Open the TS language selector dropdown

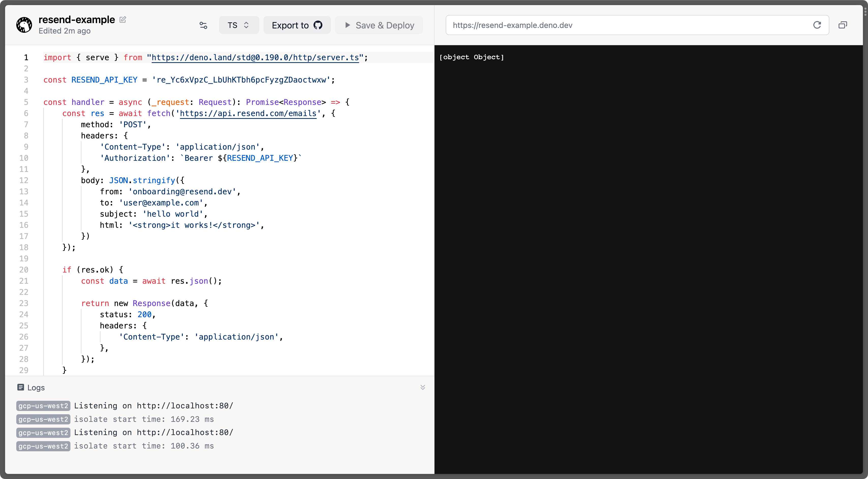tap(239, 25)
